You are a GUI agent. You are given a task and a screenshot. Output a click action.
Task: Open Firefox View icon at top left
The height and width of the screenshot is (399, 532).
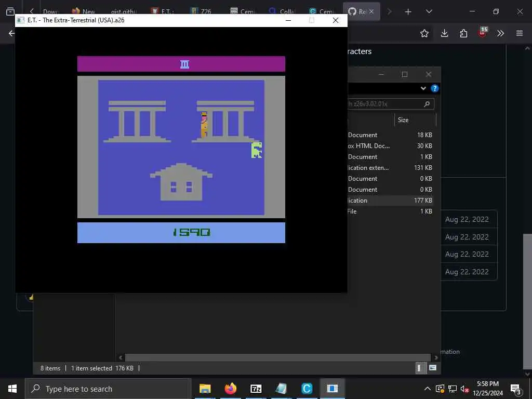pyautogui.click(x=10, y=11)
